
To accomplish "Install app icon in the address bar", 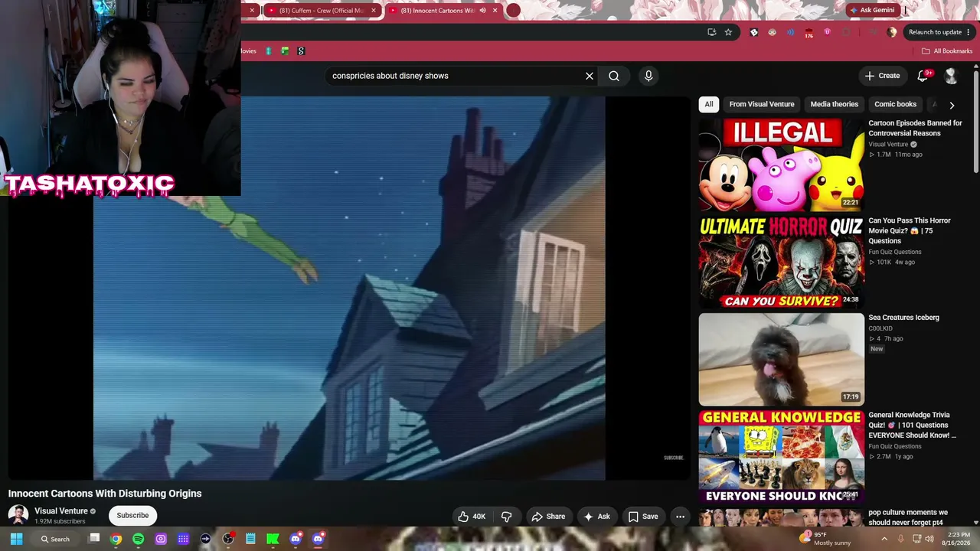I will pos(711,32).
